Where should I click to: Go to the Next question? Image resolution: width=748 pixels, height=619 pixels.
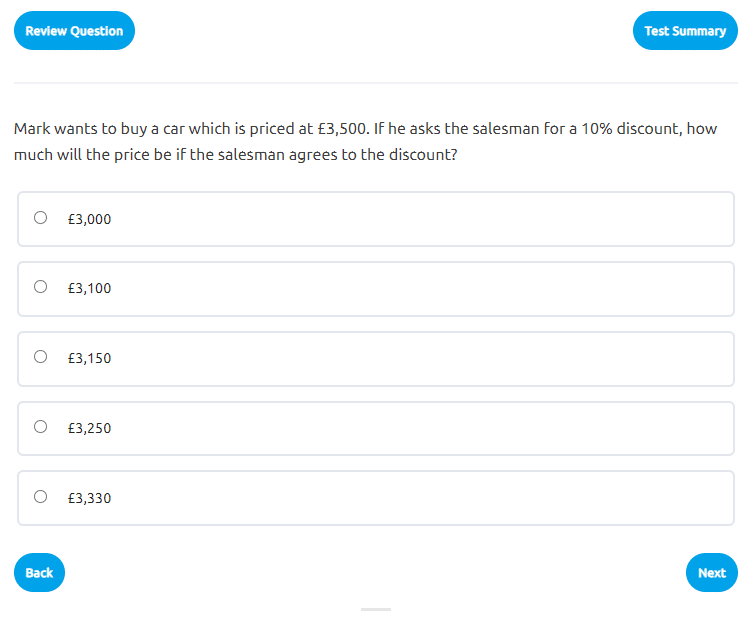711,573
